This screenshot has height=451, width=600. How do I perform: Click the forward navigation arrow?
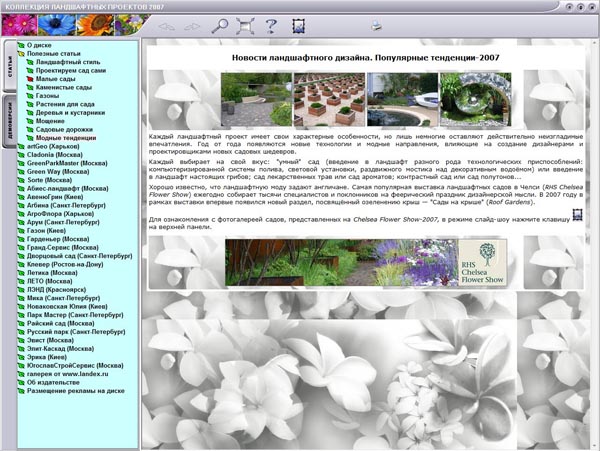(x=192, y=25)
